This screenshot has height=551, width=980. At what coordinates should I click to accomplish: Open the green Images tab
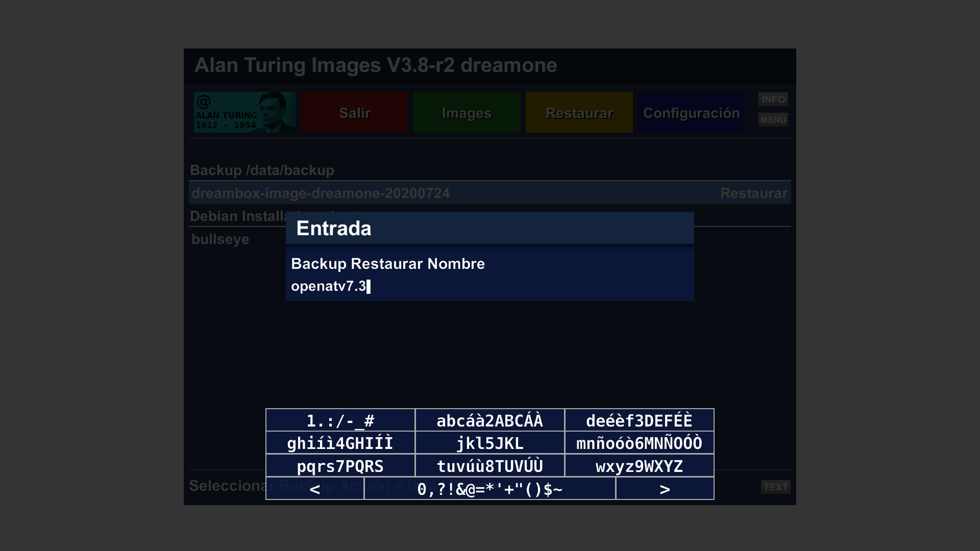coord(467,113)
